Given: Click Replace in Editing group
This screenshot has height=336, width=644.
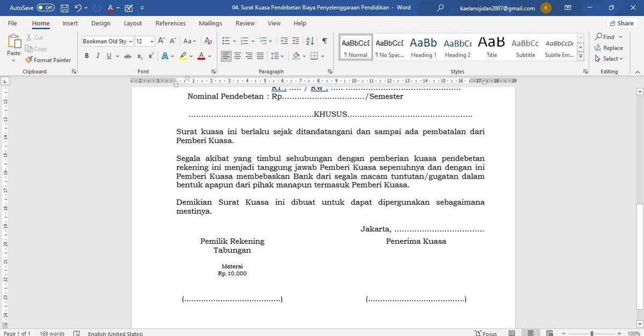Looking at the screenshot, I should 609,48.
